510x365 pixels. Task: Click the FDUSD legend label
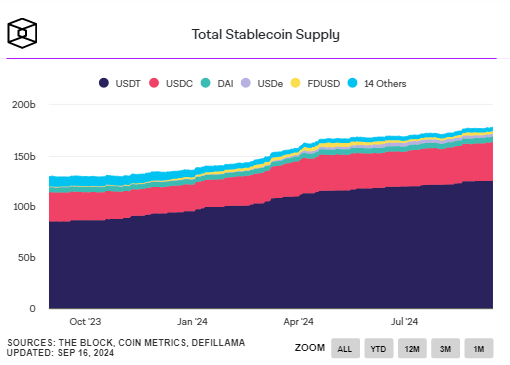(324, 83)
